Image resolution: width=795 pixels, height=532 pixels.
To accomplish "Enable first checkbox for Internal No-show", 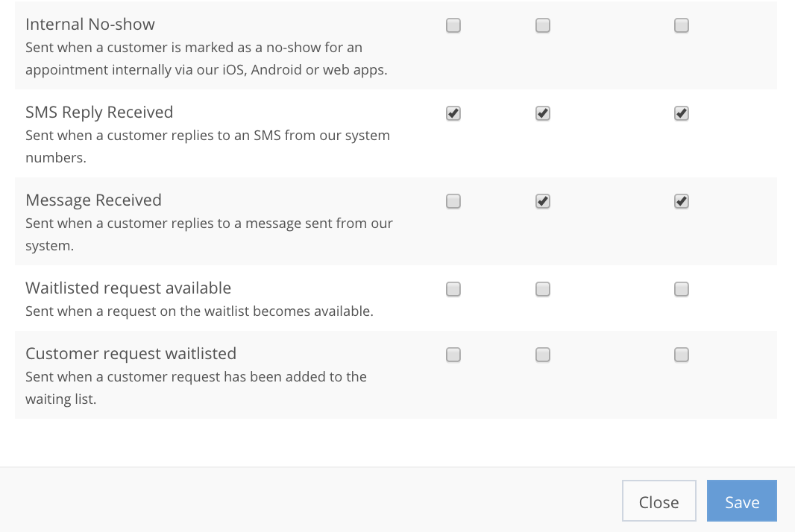I will point(453,25).
